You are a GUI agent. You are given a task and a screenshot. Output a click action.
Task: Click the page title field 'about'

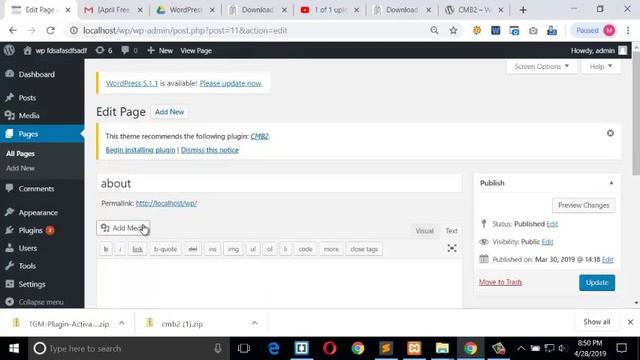279,183
